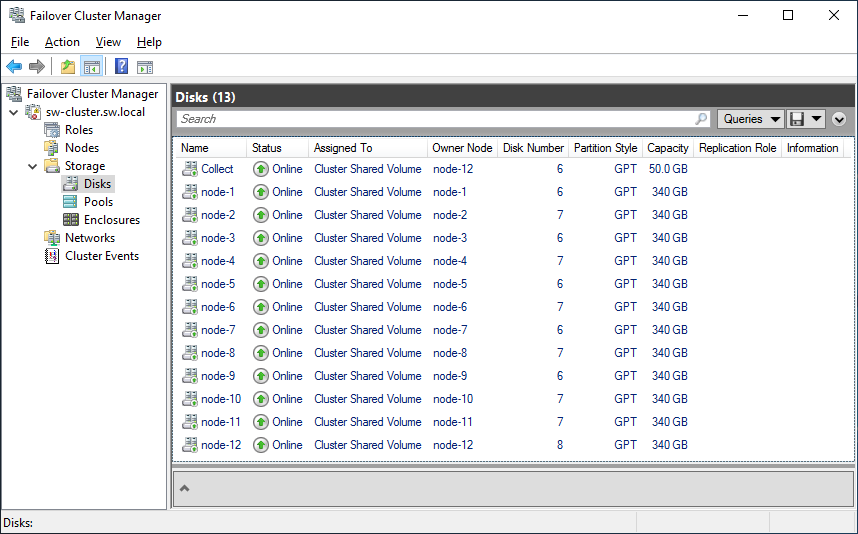This screenshot has width=858, height=534.
Task: Click the grey Forward arrow toolbar icon
Action: pyautogui.click(x=37, y=67)
